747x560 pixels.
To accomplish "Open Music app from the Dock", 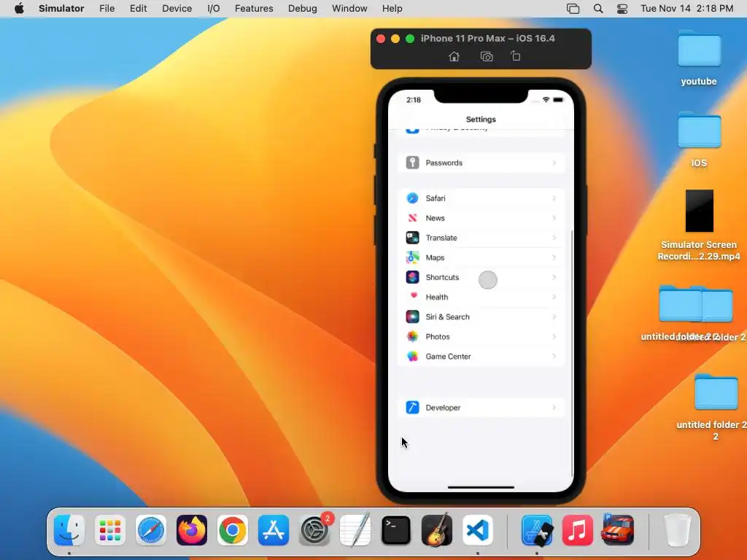I will [578, 530].
